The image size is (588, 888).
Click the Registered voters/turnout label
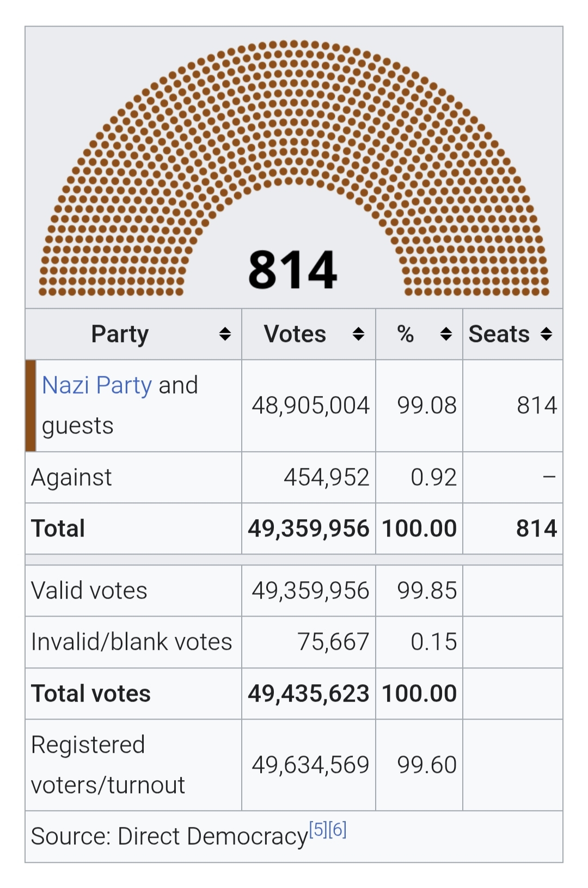[x=108, y=765]
